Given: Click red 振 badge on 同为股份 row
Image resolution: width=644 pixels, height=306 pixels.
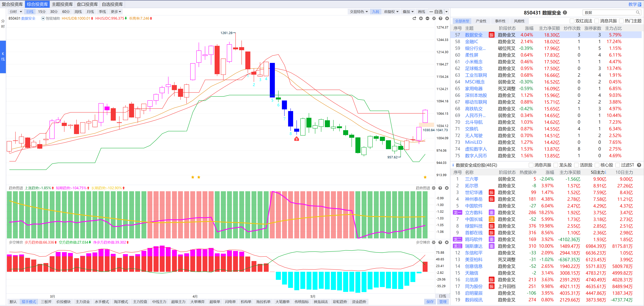Looking at the screenshot, I should [x=491, y=287].
